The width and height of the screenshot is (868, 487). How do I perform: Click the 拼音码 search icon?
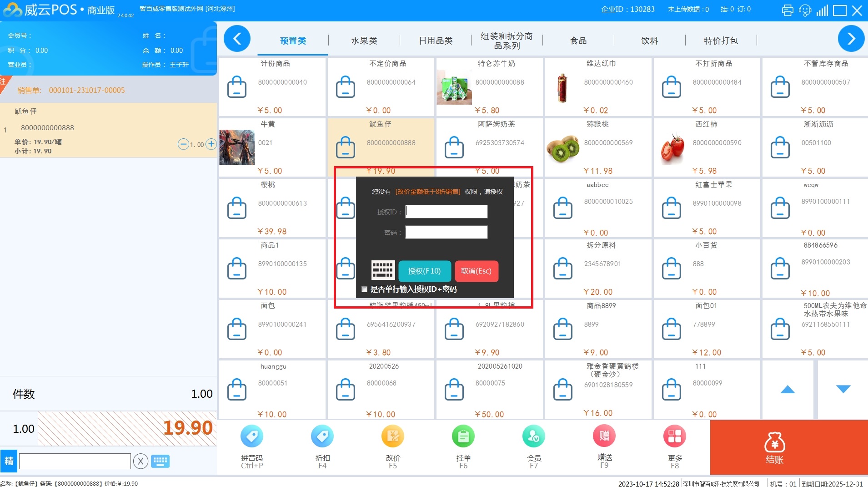(x=251, y=436)
